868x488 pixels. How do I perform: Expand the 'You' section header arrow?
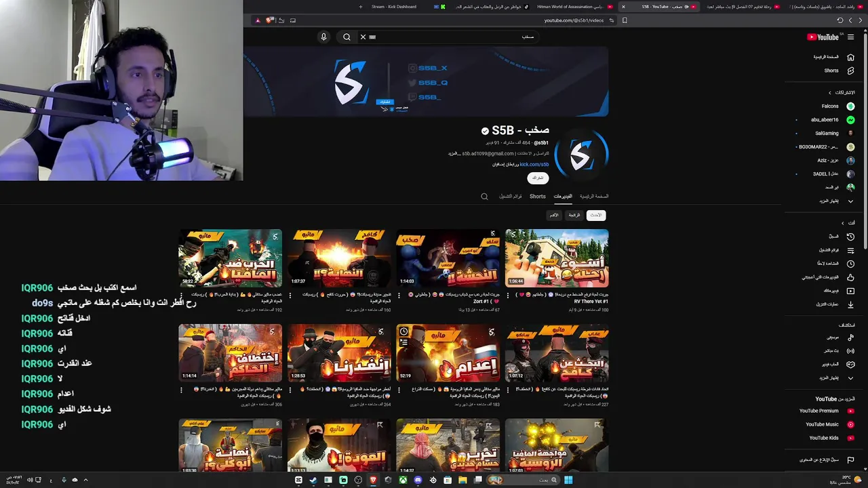[843, 222]
